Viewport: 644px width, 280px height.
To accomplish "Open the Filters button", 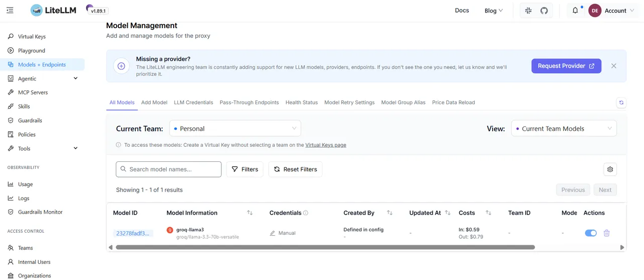I will [245, 169].
